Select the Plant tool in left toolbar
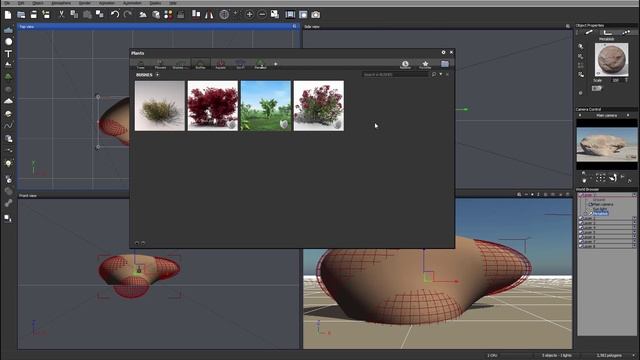 [8, 76]
